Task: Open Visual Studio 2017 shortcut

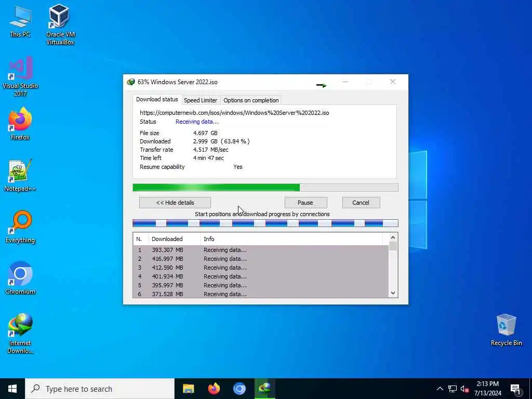Action: [x=20, y=76]
